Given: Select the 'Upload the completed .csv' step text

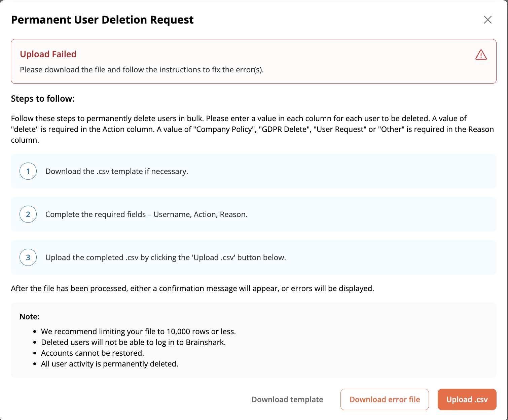Looking at the screenshot, I should coord(166,257).
